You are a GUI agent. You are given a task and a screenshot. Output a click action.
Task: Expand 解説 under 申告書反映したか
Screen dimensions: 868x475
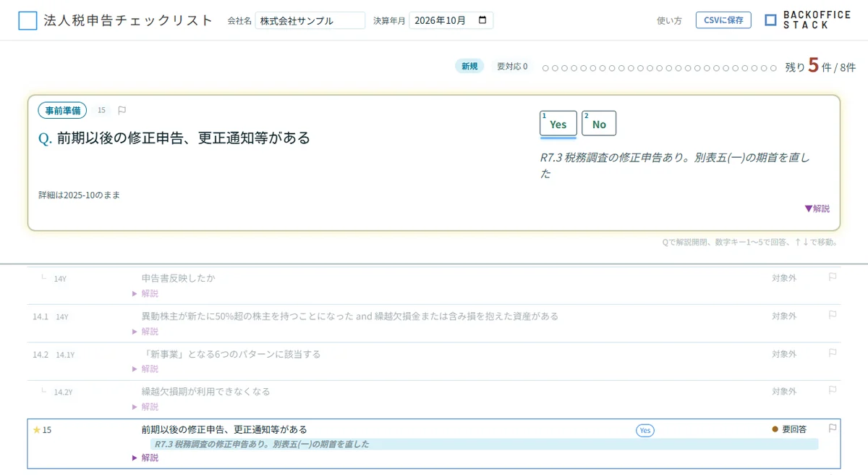point(145,293)
